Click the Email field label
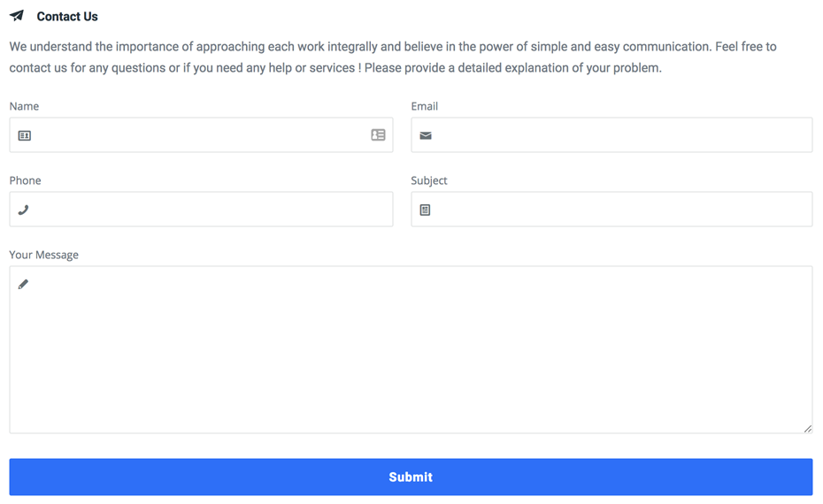Screen dimensions: 823x504 point(424,106)
